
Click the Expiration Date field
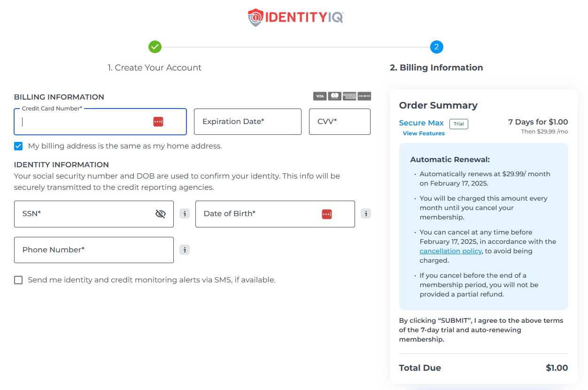[248, 122]
